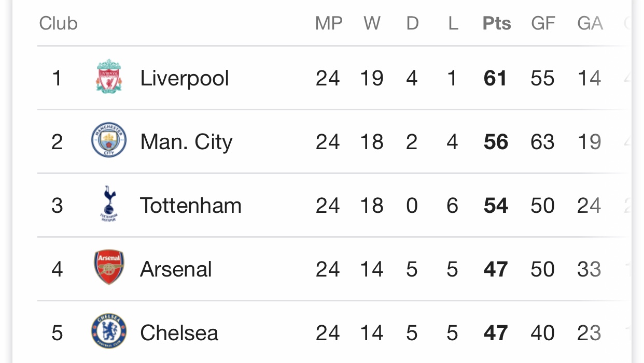Select Chelsea's rank number 5
Screen dimensions: 644x363
pyautogui.click(x=57, y=333)
